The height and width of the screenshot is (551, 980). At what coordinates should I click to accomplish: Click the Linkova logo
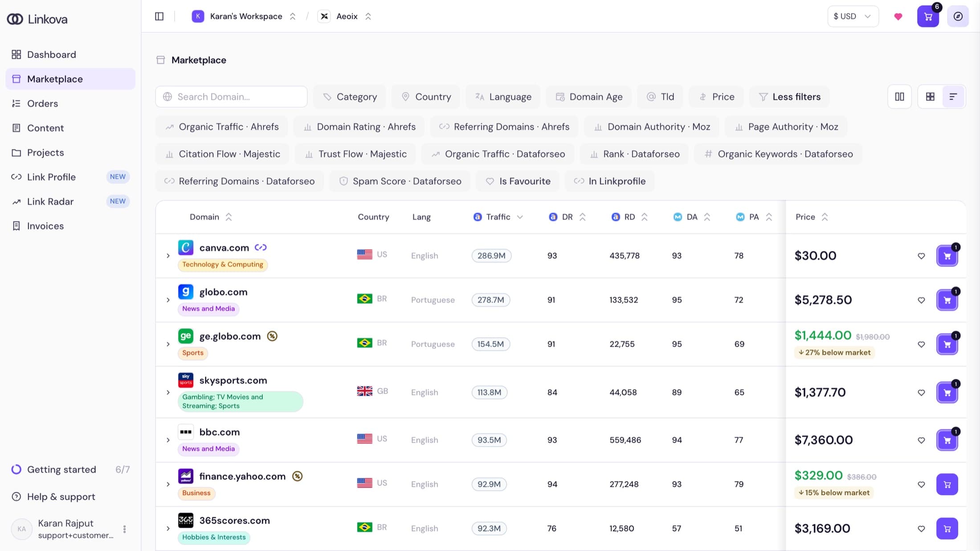click(37, 19)
